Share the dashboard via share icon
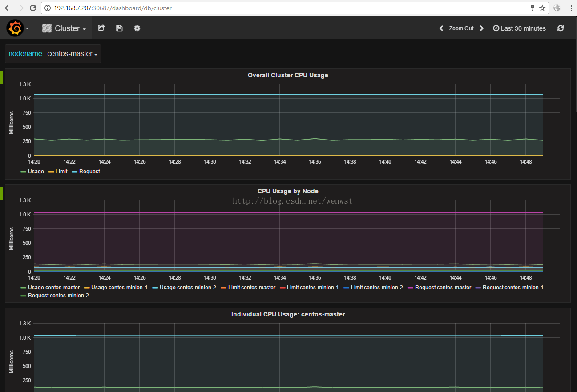This screenshot has height=392, width=577. 101,28
